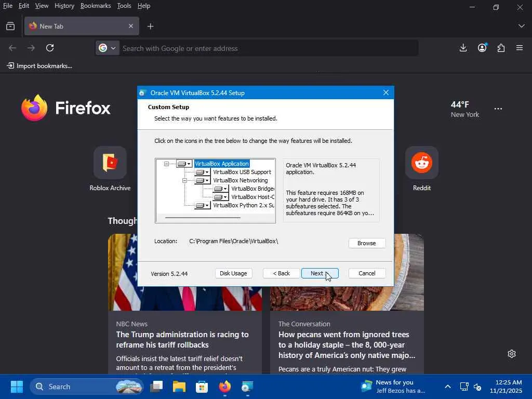Go back with the < Back button
This screenshot has height=399, width=532.
tap(282, 273)
